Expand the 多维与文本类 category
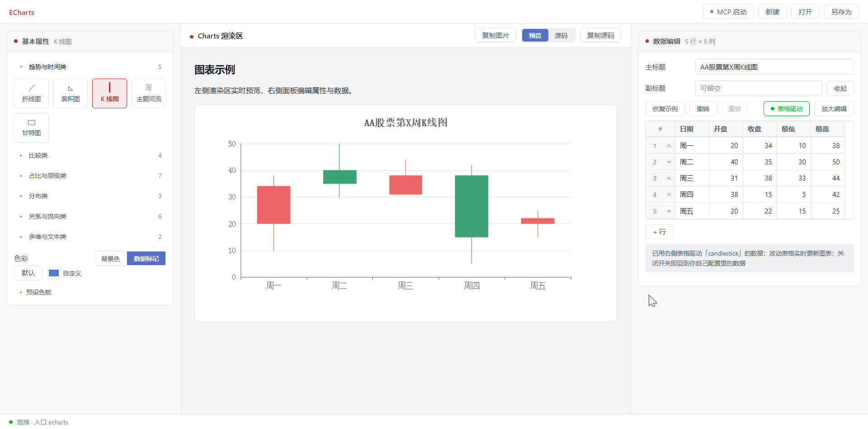Viewport: 868px width, 429px height. (90, 237)
